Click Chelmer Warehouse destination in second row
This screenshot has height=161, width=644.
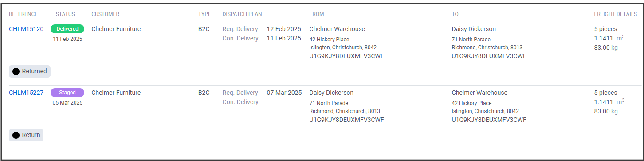pyautogui.click(x=479, y=93)
